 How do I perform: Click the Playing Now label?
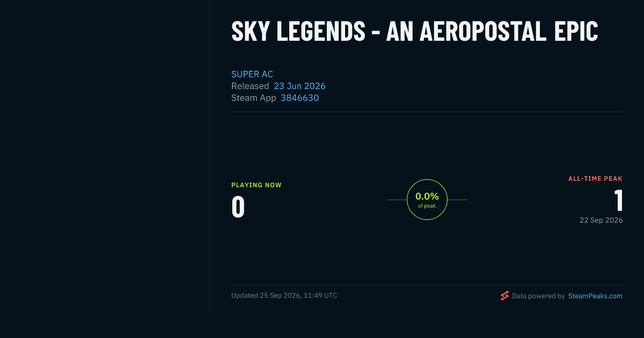click(x=257, y=185)
